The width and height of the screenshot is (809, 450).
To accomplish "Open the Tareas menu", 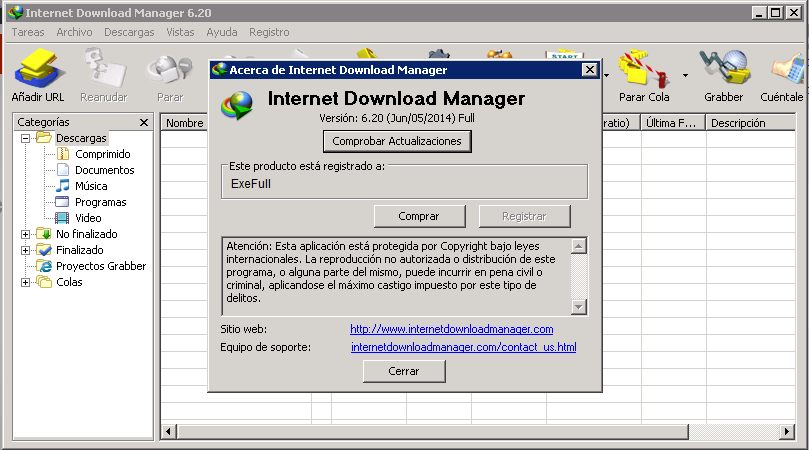I will click(x=28, y=32).
